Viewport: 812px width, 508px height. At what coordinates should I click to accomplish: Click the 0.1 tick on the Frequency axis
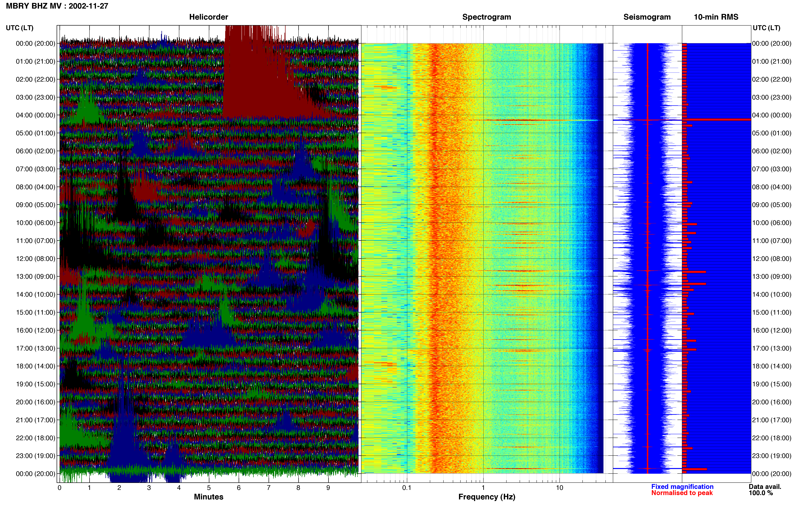click(x=407, y=488)
